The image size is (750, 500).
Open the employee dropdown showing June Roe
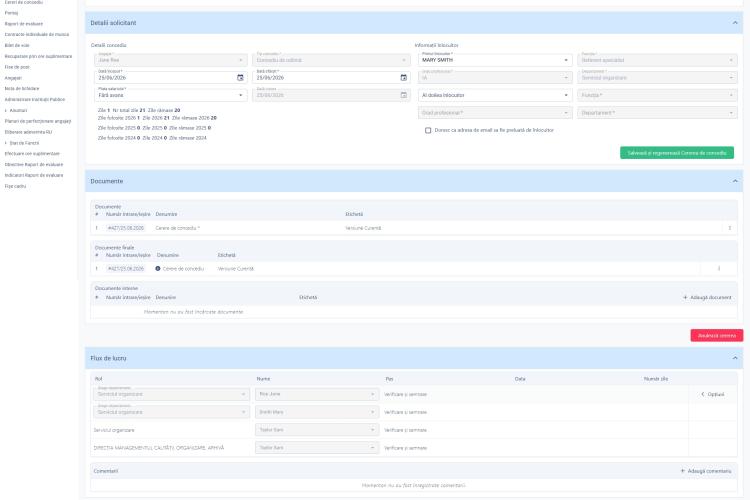coord(171,60)
